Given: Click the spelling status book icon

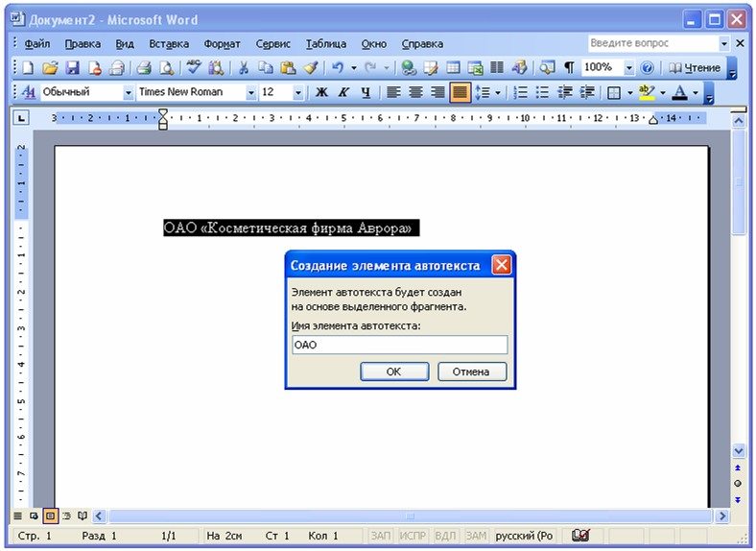Looking at the screenshot, I should (580, 535).
